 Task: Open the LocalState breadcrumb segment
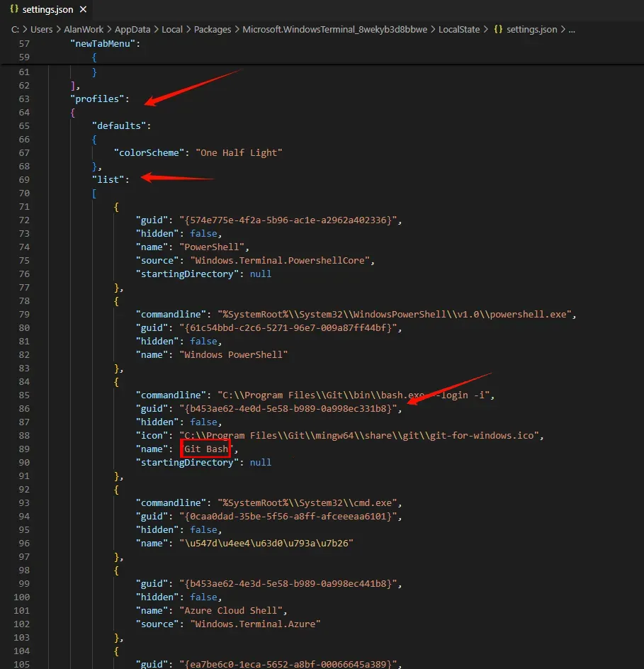459,30
